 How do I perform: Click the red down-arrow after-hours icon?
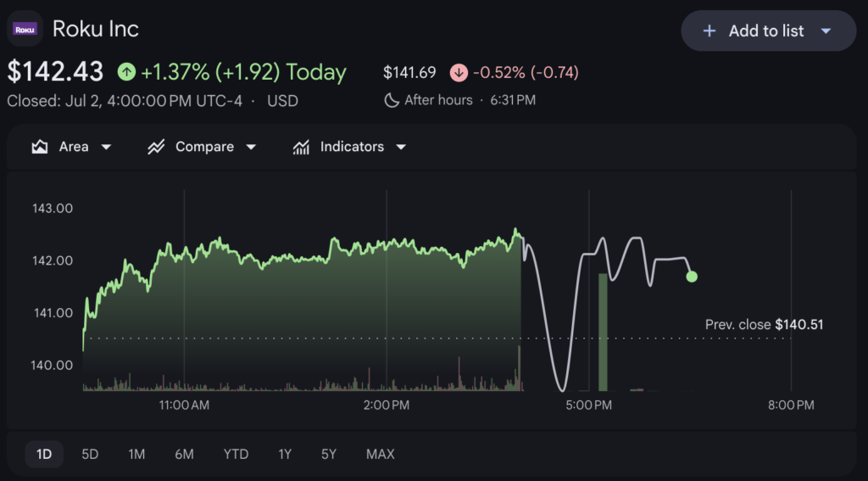tap(459, 73)
